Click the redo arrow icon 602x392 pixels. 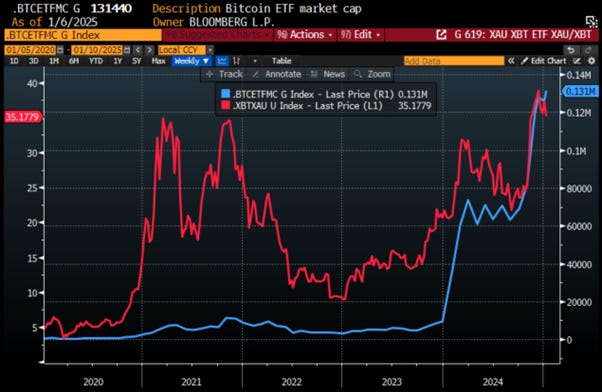(x=588, y=50)
